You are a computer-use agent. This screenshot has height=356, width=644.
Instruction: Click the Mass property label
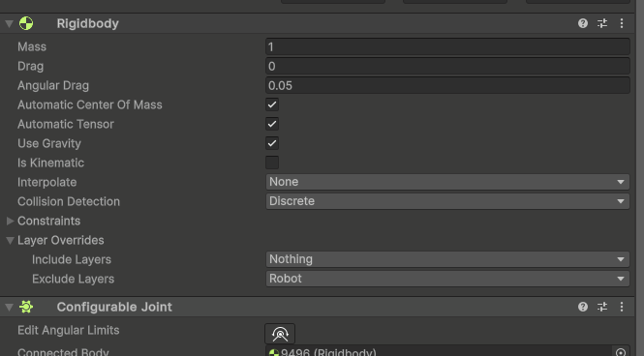pyautogui.click(x=32, y=46)
